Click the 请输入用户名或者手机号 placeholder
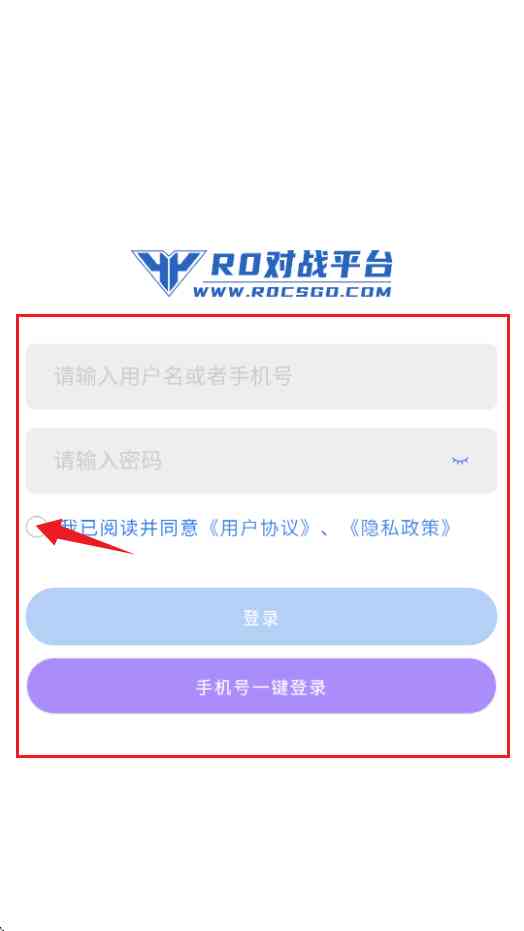 coord(173,376)
